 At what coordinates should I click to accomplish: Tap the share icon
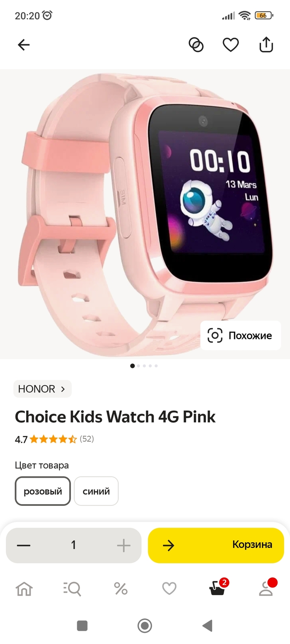[x=266, y=44]
